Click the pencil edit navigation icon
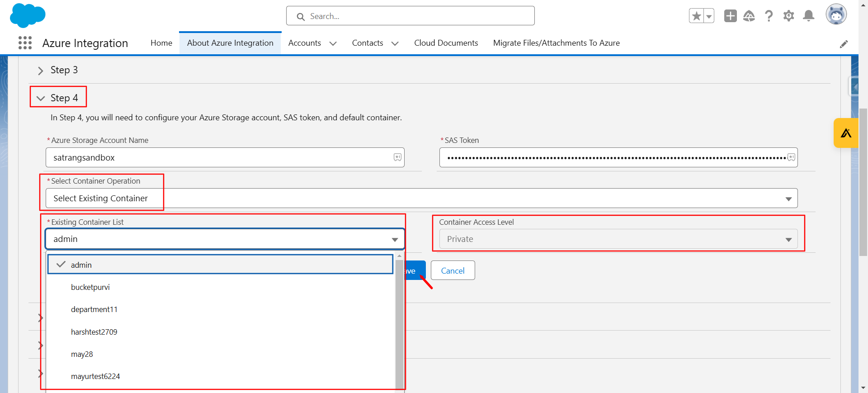This screenshot has height=393, width=868. (x=844, y=44)
